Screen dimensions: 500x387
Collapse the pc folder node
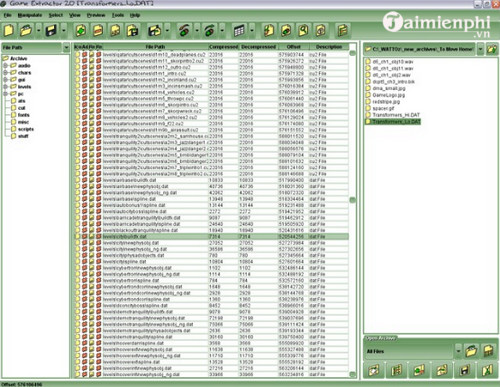coord(5,94)
